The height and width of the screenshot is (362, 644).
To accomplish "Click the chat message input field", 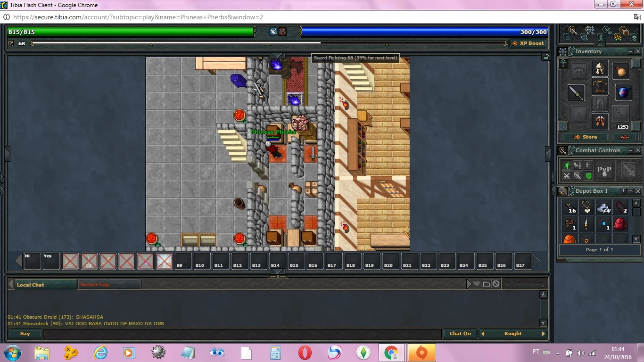I will coord(242,334).
